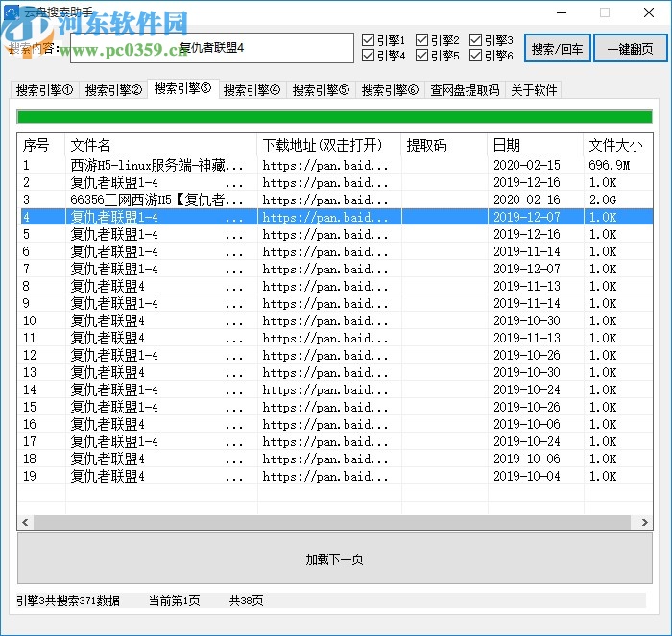Viewport: 672px width, 636px height.
Task: Sort by 文件名 column header
Action: click(x=161, y=145)
